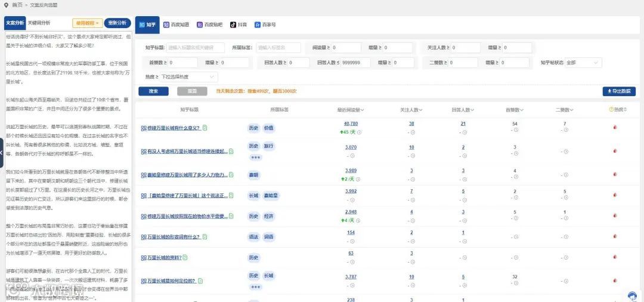This screenshot has height=302, width=644.
Task: Sort by 二赞数 column header
Action: [x=564, y=110]
